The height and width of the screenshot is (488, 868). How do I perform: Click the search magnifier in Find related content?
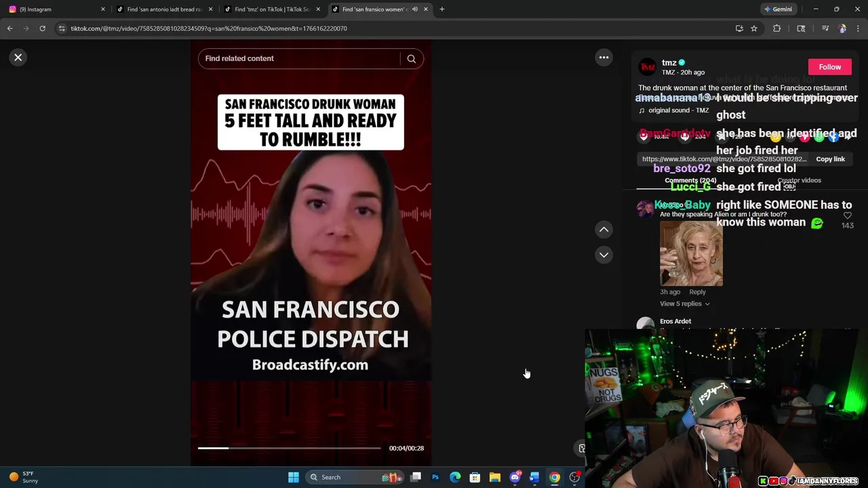(x=411, y=59)
